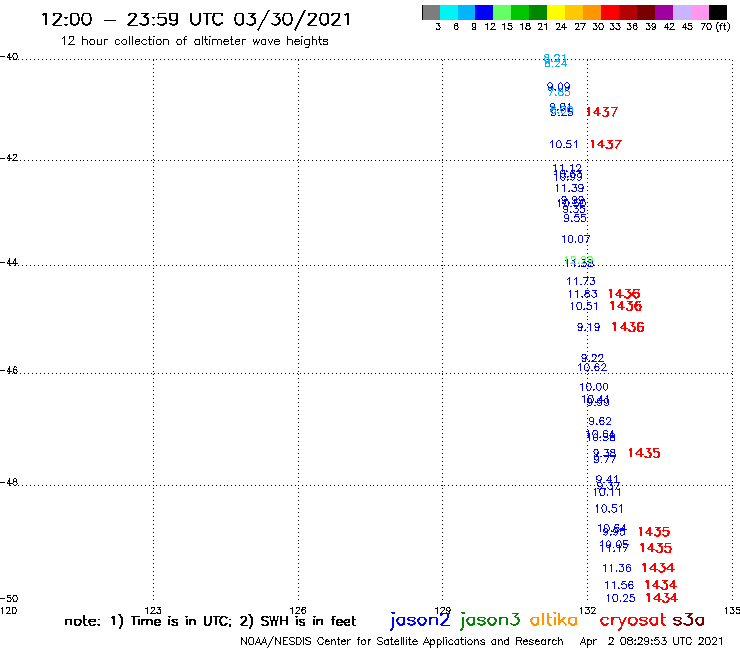Select the wave height value 9.19
740x650 pixels.
(x=589, y=327)
